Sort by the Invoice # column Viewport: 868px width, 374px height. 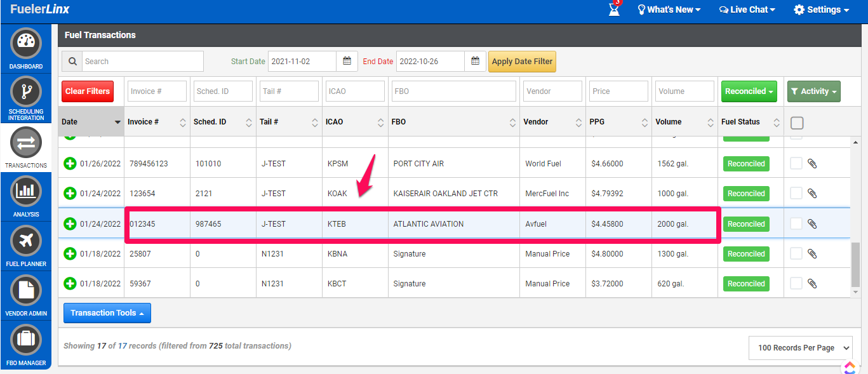point(157,122)
